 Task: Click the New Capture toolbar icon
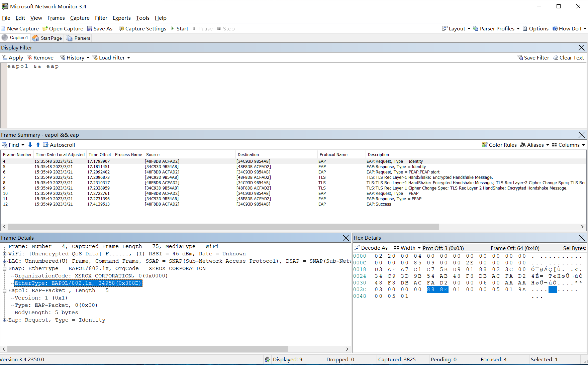click(20, 29)
